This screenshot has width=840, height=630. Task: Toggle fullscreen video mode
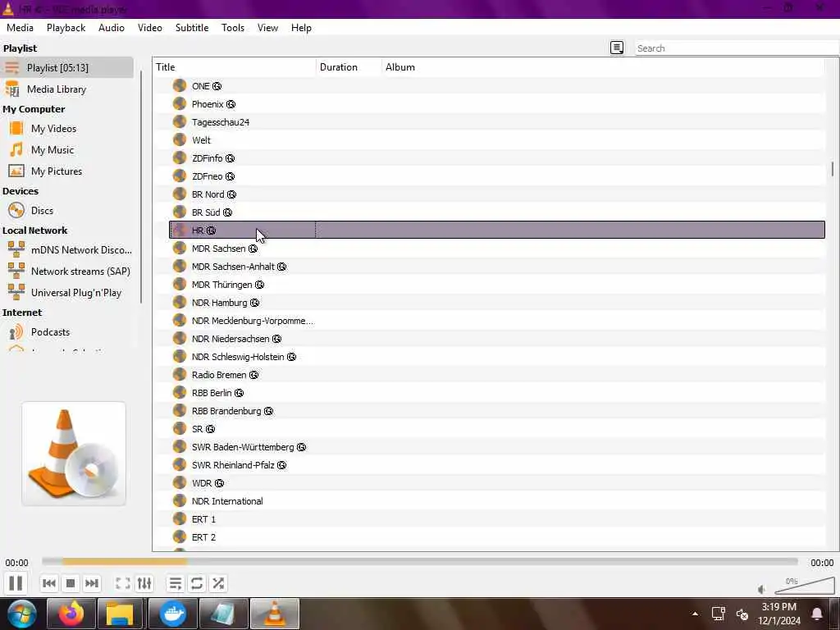123,583
